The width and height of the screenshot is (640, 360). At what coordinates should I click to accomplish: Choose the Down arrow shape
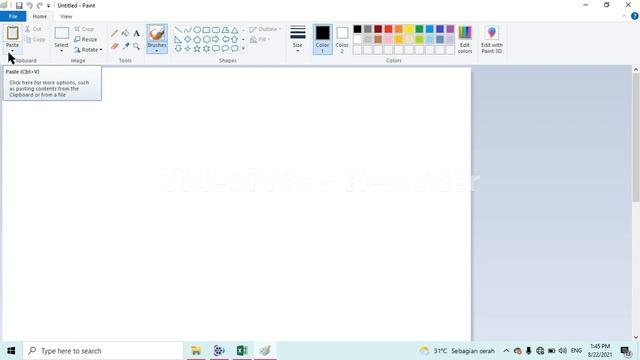178,49
